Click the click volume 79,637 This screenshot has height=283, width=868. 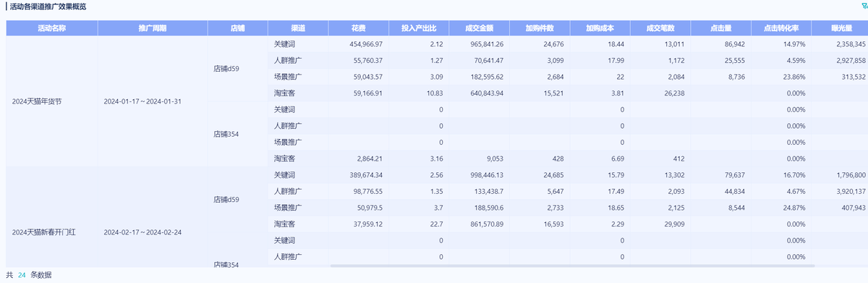click(x=734, y=175)
